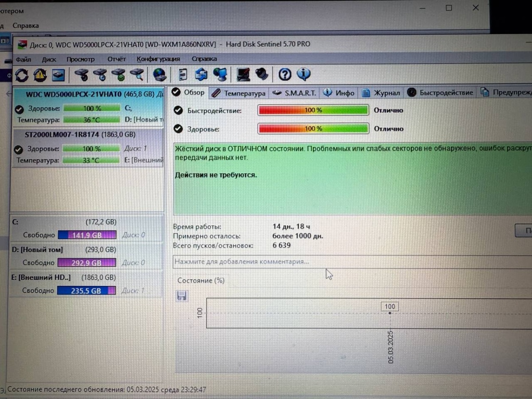532x399 pixels.
Task: Select the ST2000LM007-1R8174 disk
Action: click(88, 147)
